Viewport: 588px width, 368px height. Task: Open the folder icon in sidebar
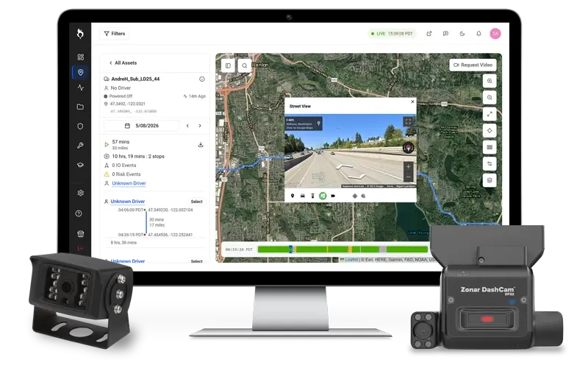[80, 107]
